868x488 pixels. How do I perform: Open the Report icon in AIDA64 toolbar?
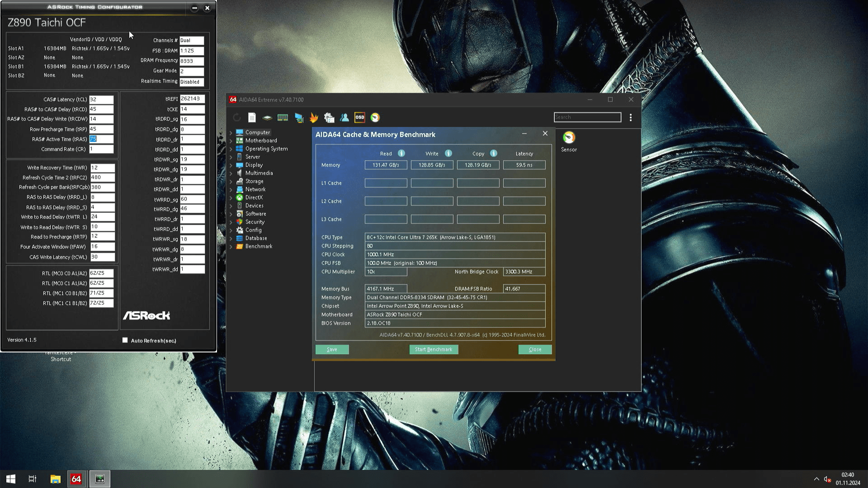click(252, 117)
